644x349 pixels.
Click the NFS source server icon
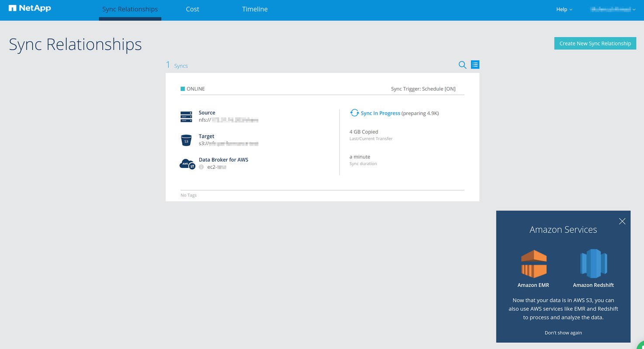tap(187, 117)
